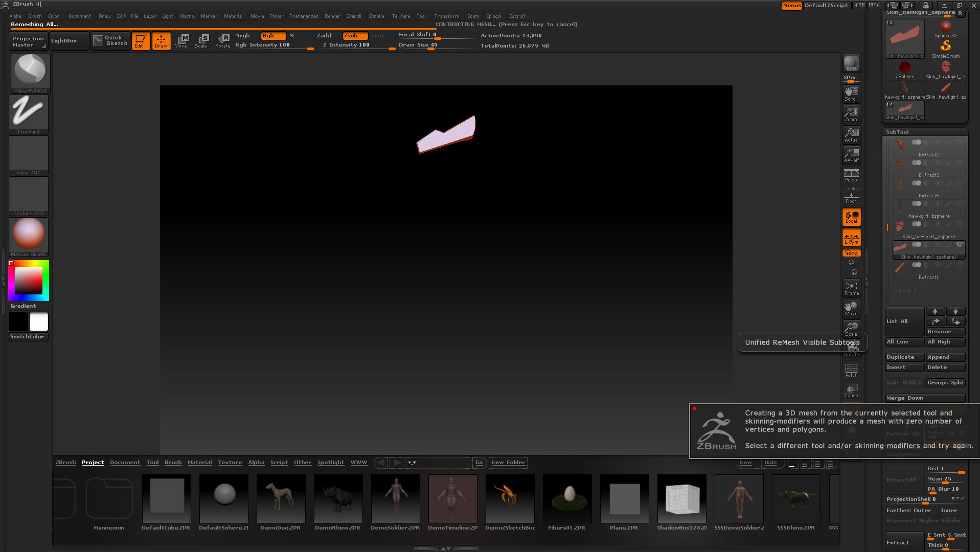The image size is (980, 552).
Task: Click the Move icon in the right shelf
Action: (851, 309)
